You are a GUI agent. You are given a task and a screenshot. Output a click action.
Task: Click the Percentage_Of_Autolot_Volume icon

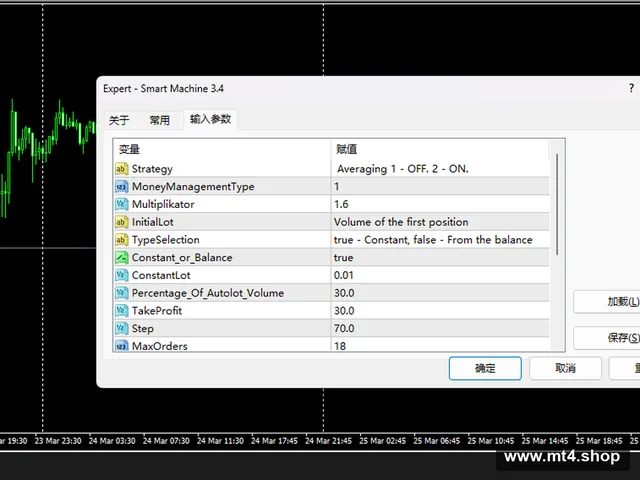click(x=122, y=293)
